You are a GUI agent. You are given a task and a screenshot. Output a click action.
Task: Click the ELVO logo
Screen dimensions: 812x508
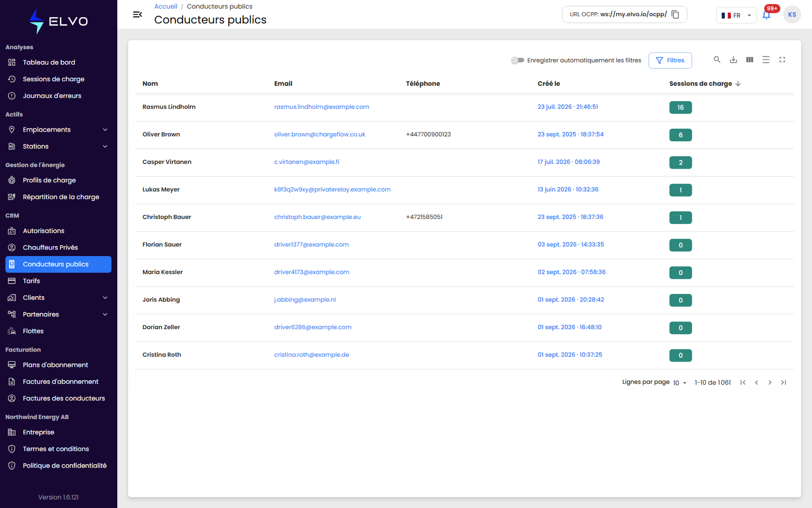pos(58,21)
